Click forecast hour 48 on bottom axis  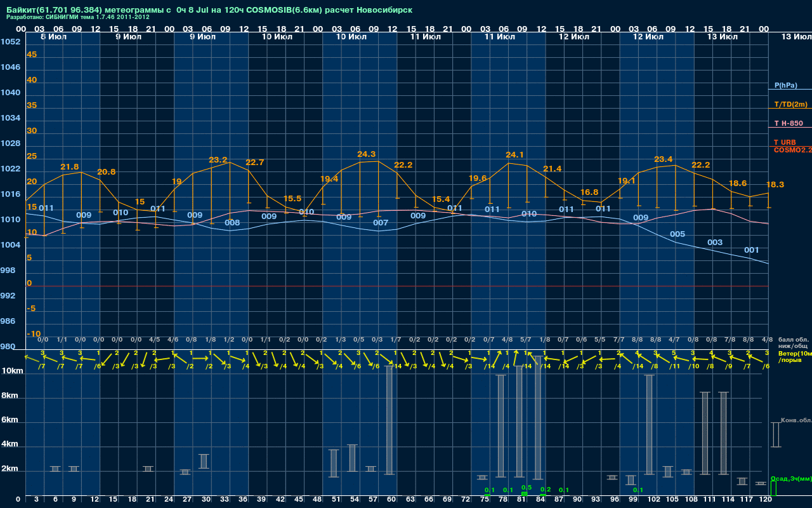click(318, 500)
